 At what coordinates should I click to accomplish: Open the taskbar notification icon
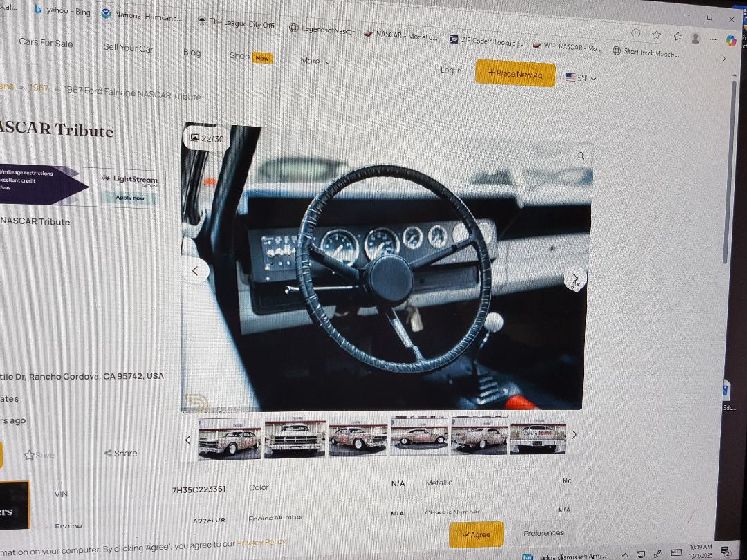pyautogui.click(x=726, y=552)
